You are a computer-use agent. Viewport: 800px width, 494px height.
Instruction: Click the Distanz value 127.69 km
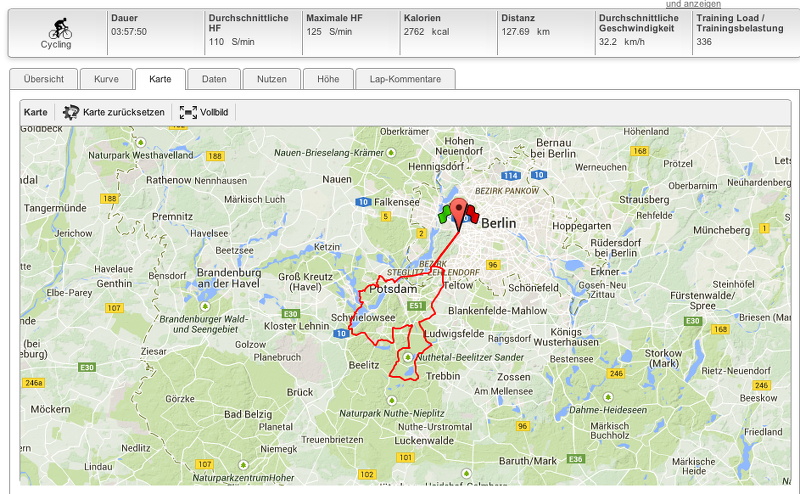pos(526,32)
